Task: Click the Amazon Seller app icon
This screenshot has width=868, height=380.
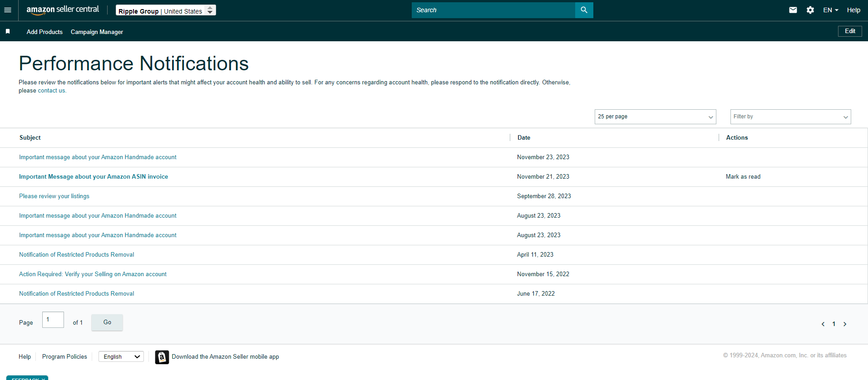Action: (162, 357)
